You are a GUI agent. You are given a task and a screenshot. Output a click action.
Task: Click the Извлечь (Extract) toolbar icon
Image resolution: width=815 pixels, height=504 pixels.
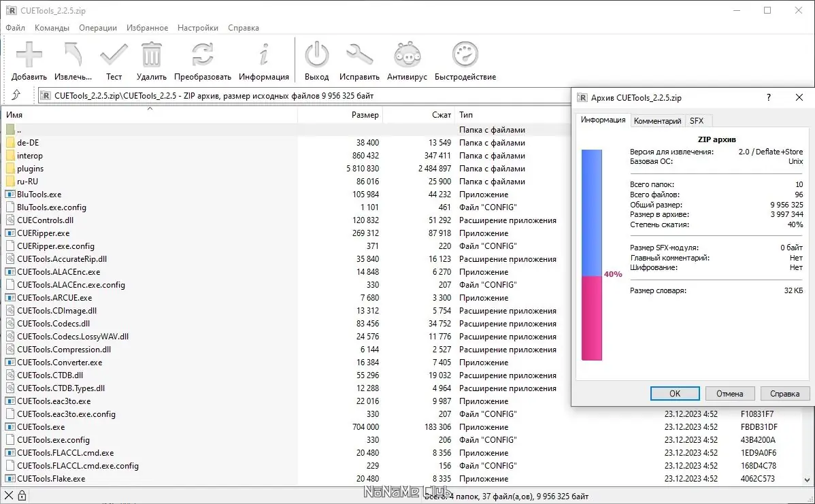[x=73, y=54]
